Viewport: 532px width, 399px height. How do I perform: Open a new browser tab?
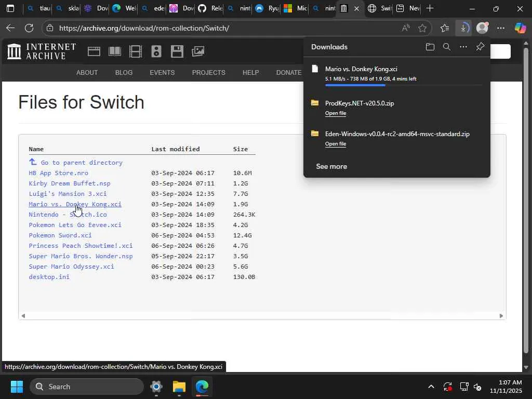430,8
